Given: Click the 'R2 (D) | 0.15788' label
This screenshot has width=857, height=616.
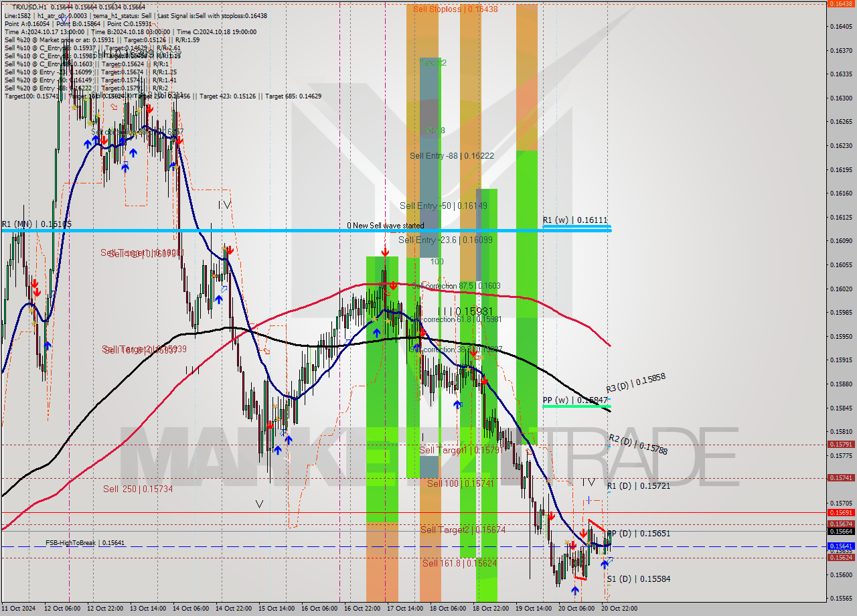Looking at the screenshot, I should coord(638,445).
